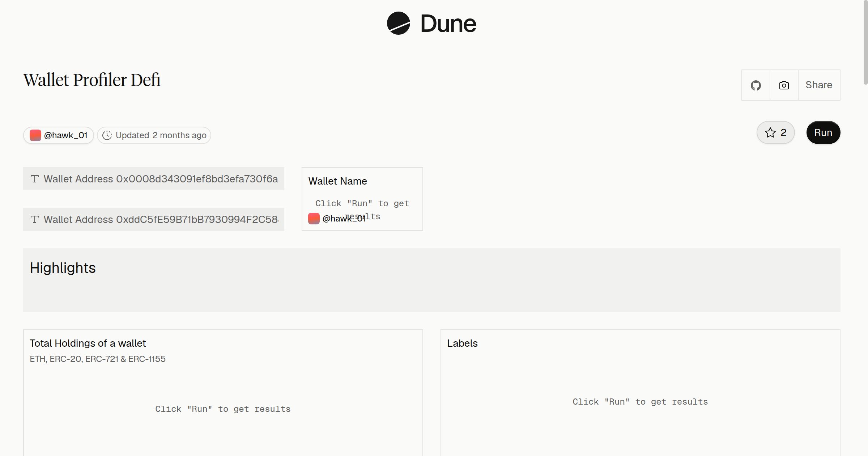Click the clock icon beside Updated
868x456 pixels.
point(107,135)
